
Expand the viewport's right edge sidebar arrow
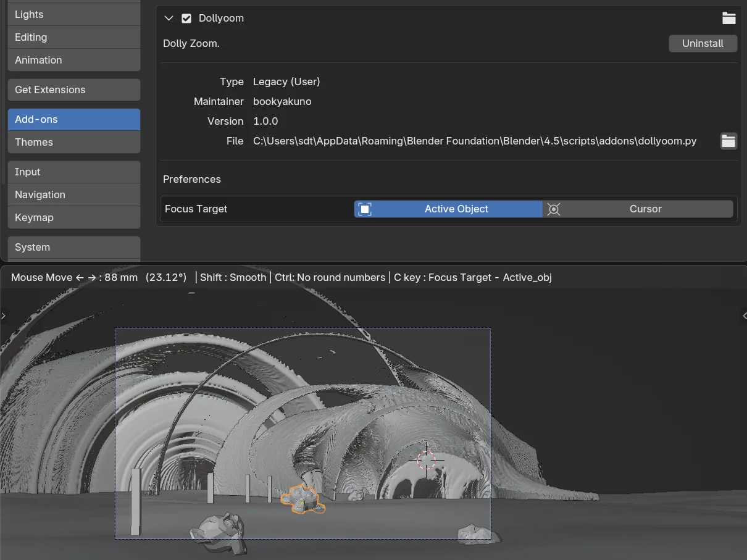coord(743,316)
